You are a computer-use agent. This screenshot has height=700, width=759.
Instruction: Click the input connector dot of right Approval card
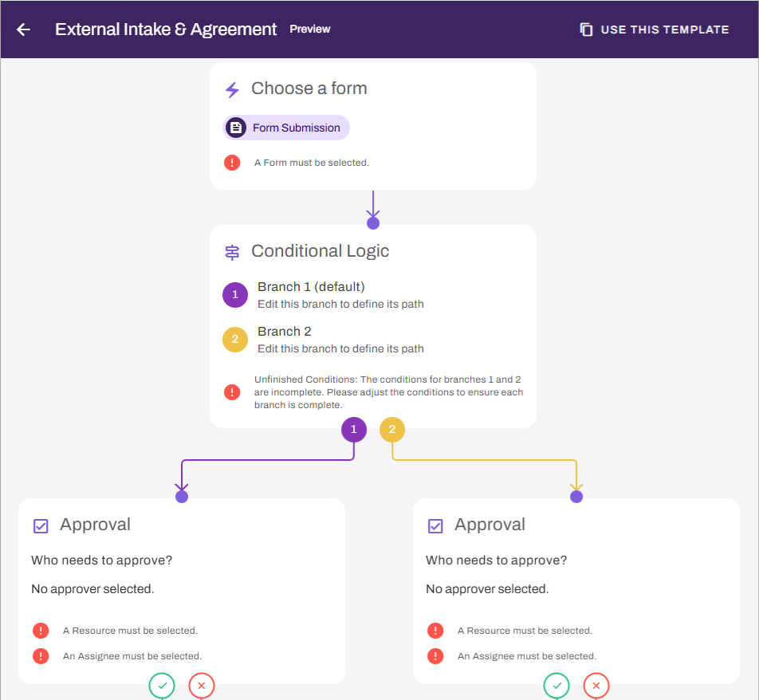coord(576,497)
